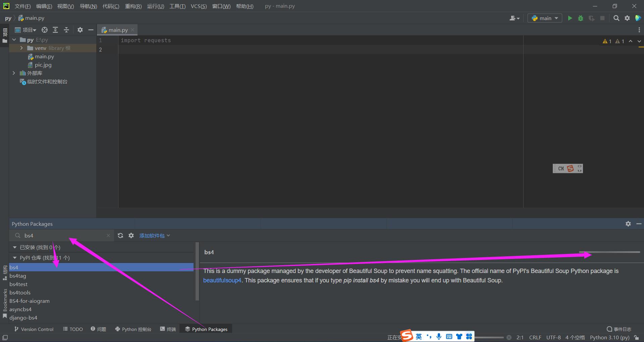This screenshot has width=644, height=342.
Task: Click the microphone icon on Sogou IME bar
Action: tap(439, 337)
